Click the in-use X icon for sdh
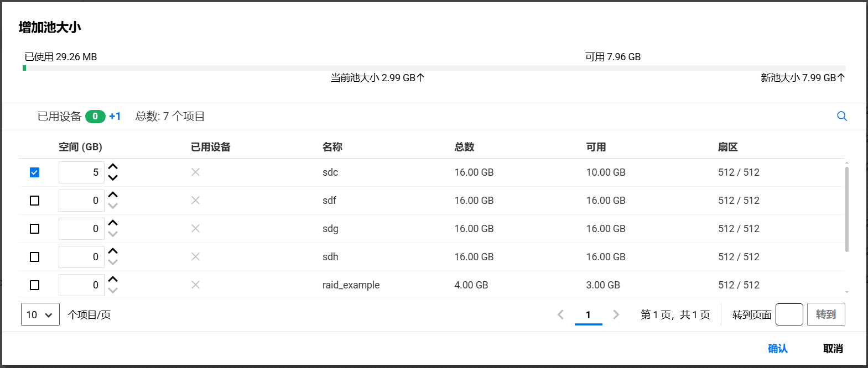868x368 pixels. click(195, 257)
